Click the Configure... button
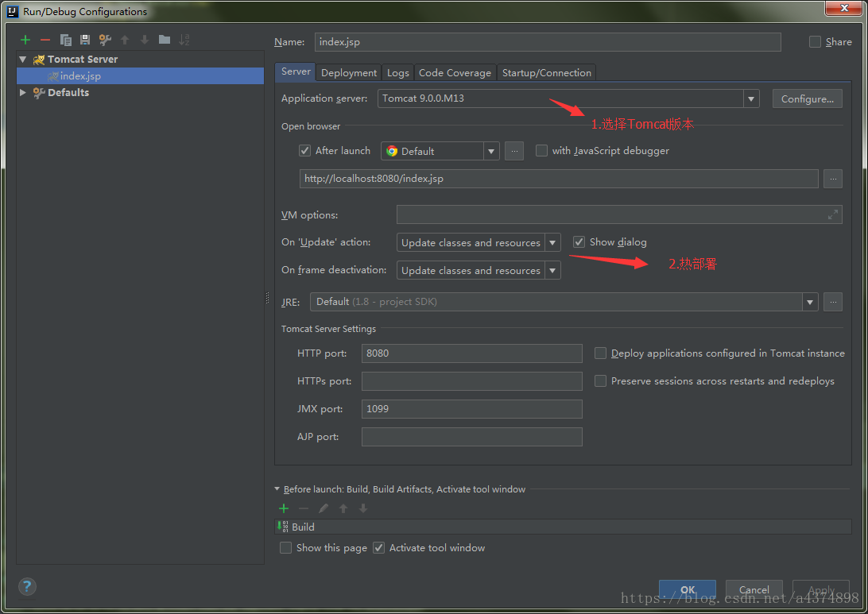Screen dimensions: 868x614 (x=807, y=98)
